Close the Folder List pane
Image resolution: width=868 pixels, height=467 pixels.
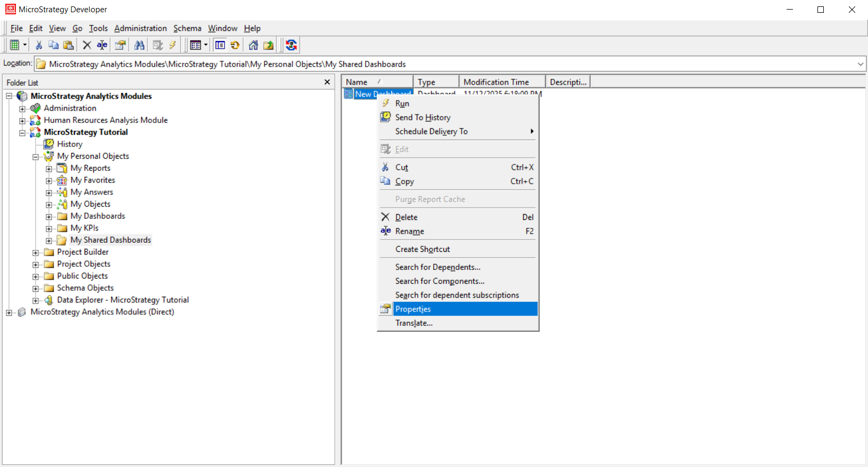(327, 82)
